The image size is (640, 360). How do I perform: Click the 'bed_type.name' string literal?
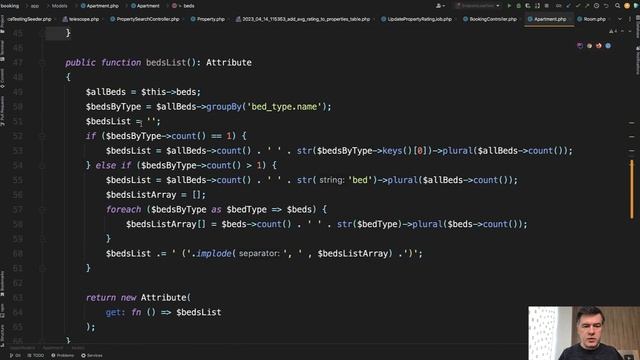[284, 107]
